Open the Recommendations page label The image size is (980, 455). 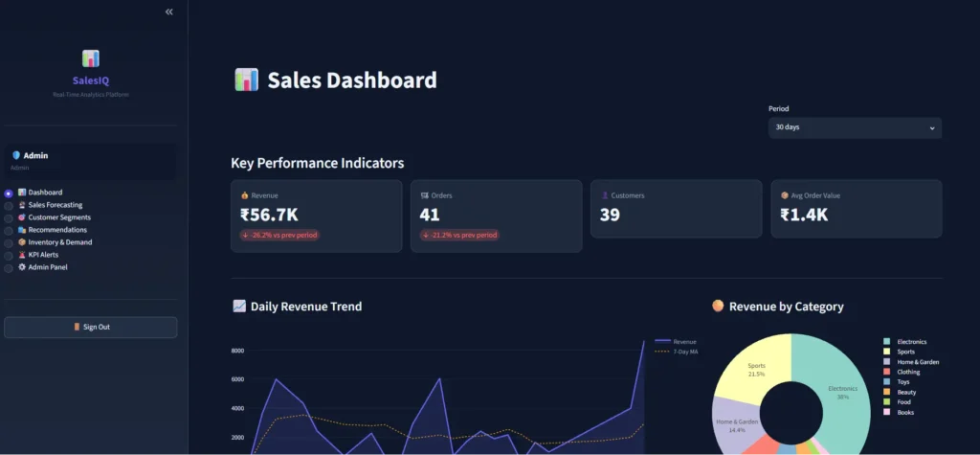pyautogui.click(x=57, y=230)
